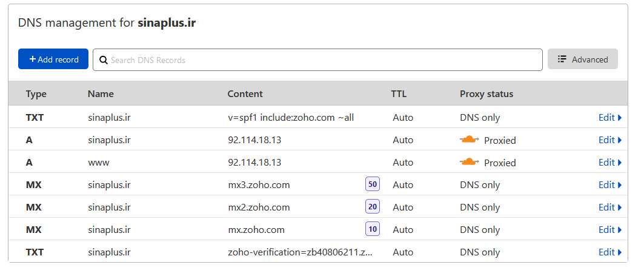The height and width of the screenshot is (273, 644).
Task: Click the priority 50 badge on mx3.zoho.com
Action: click(372, 184)
